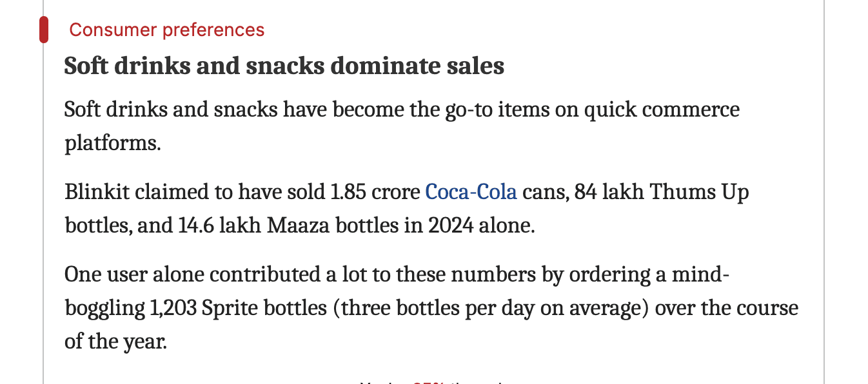Screen dimensions: 868x384
Task: Click the headline Soft drinks and snacks dominate sales
Action: (284, 66)
